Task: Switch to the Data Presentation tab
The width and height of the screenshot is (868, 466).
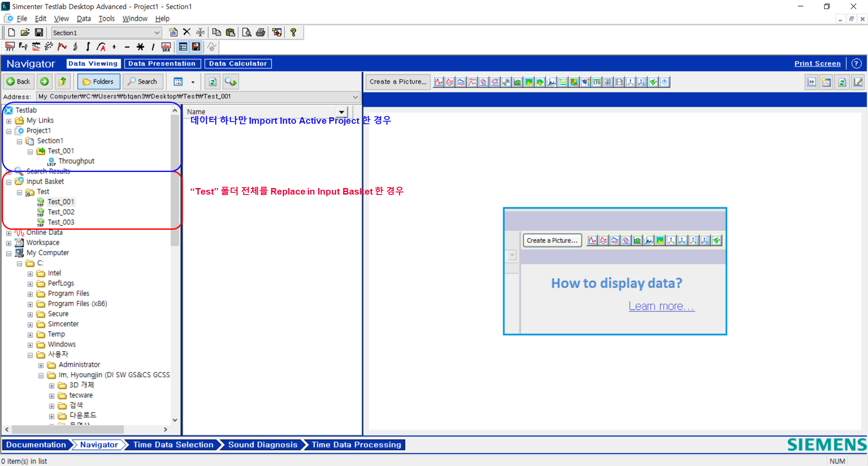Action: [x=162, y=63]
